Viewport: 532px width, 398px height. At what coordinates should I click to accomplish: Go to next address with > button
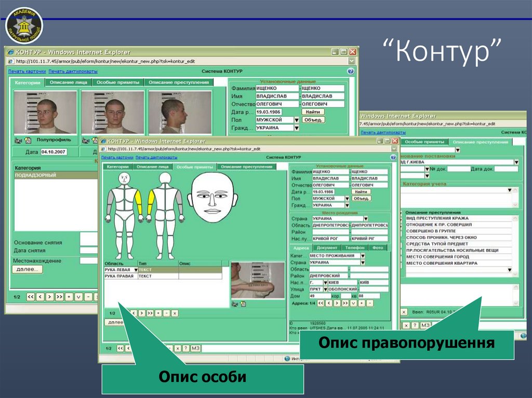[x=337, y=303]
